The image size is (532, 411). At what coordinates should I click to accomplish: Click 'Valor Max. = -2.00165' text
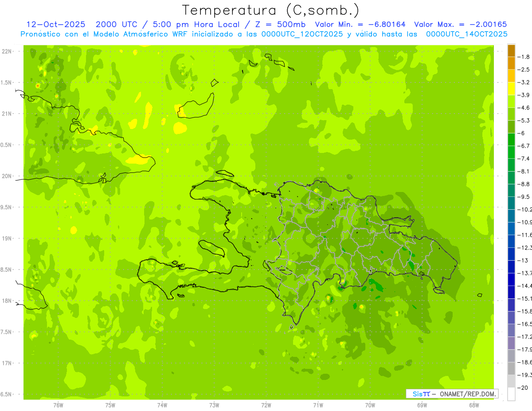[x=460, y=24]
